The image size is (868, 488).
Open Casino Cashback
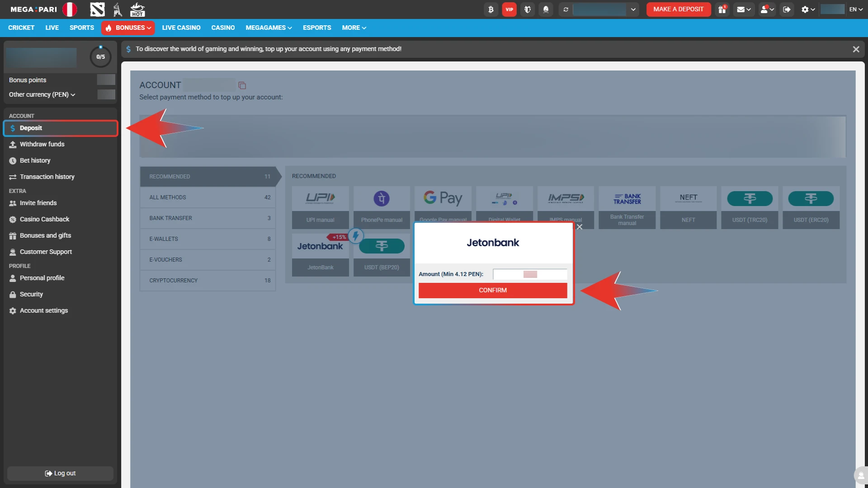61,220
